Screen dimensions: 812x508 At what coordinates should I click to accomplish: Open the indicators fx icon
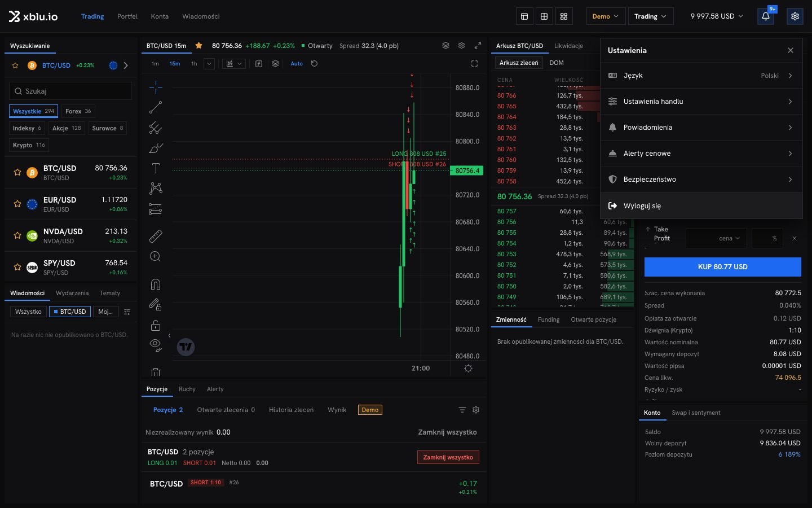click(x=259, y=64)
